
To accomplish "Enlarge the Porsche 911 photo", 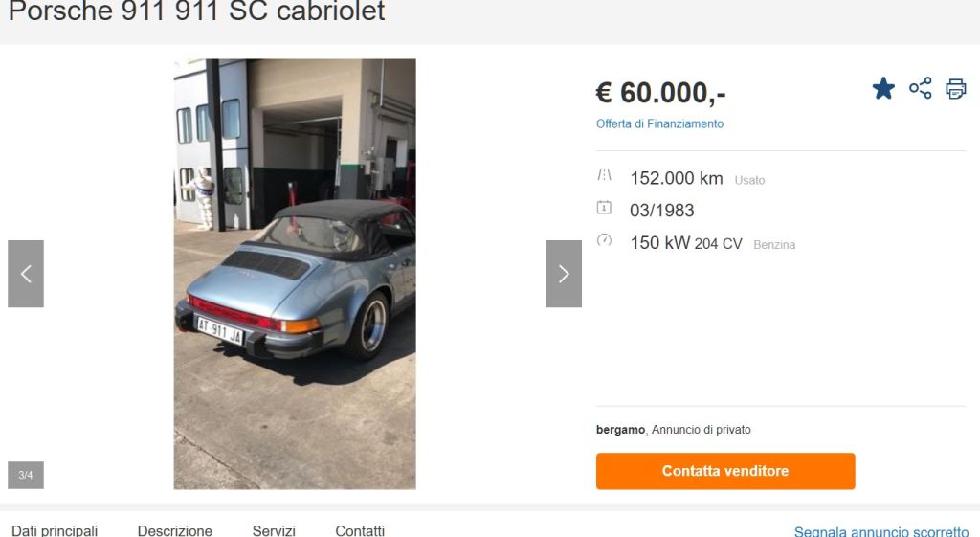I will (x=295, y=274).
